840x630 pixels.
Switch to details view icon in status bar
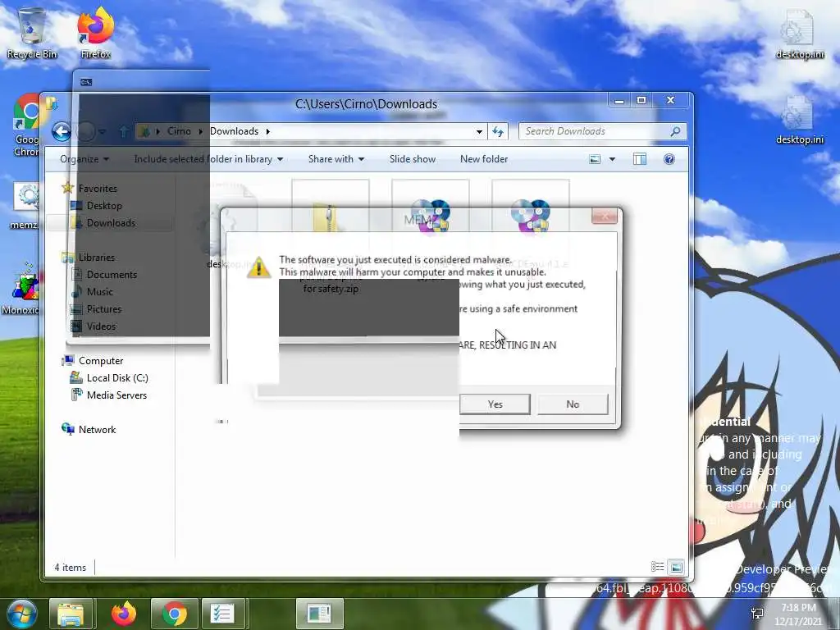[x=657, y=567]
